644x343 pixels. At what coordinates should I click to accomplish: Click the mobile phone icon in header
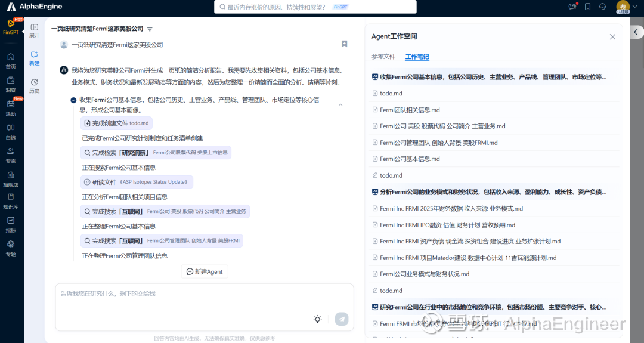click(x=588, y=7)
